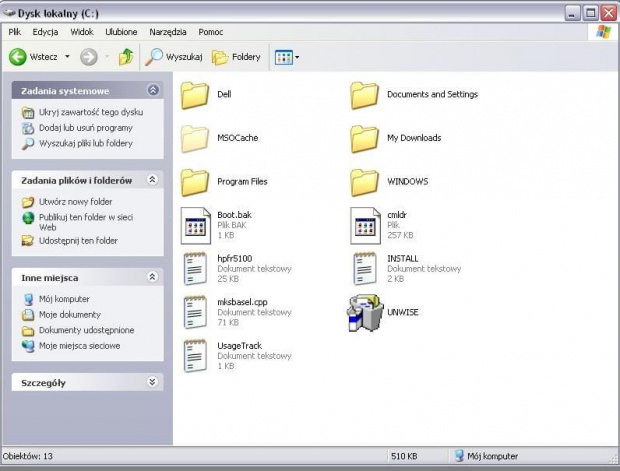This screenshot has width=620, height=471.
Task: Select the hpfr5100 text document icon
Action: (x=195, y=269)
